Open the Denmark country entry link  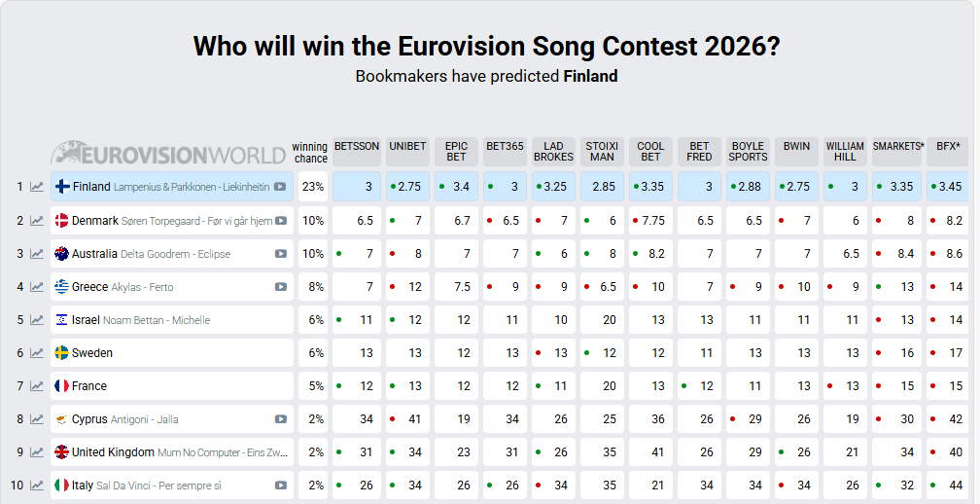tap(95, 221)
